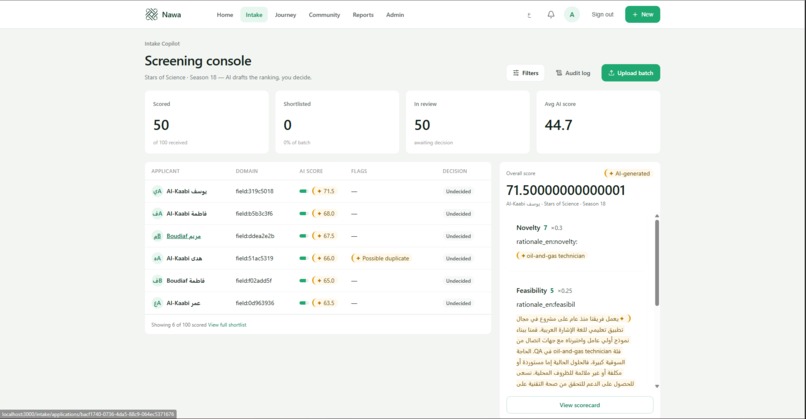Open the underlined Boudiaf applicant link

(184, 236)
